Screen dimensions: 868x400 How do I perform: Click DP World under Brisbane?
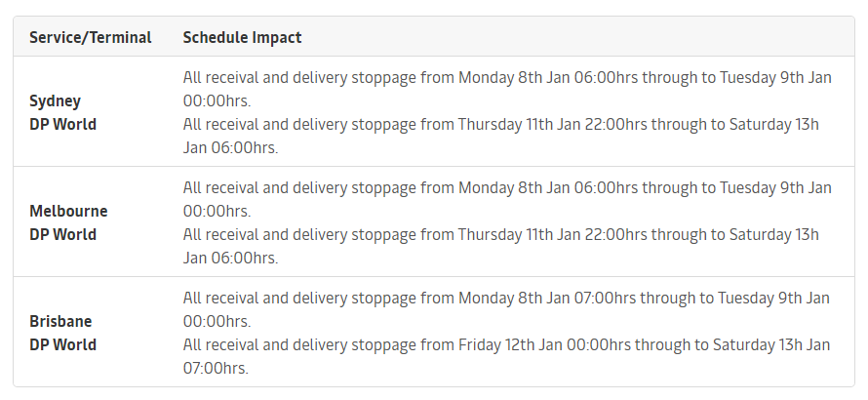pos(62,345)
